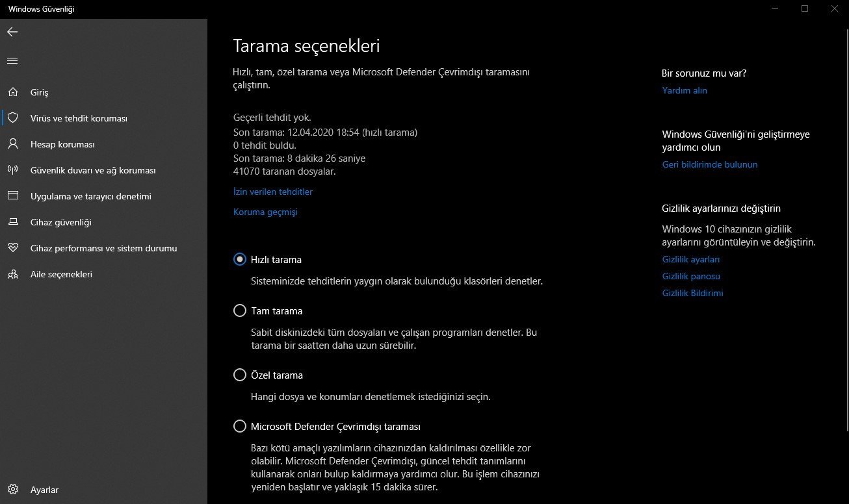Choose the Özel tarama scan option
849x504 pixels.
[x=240, y=375]
